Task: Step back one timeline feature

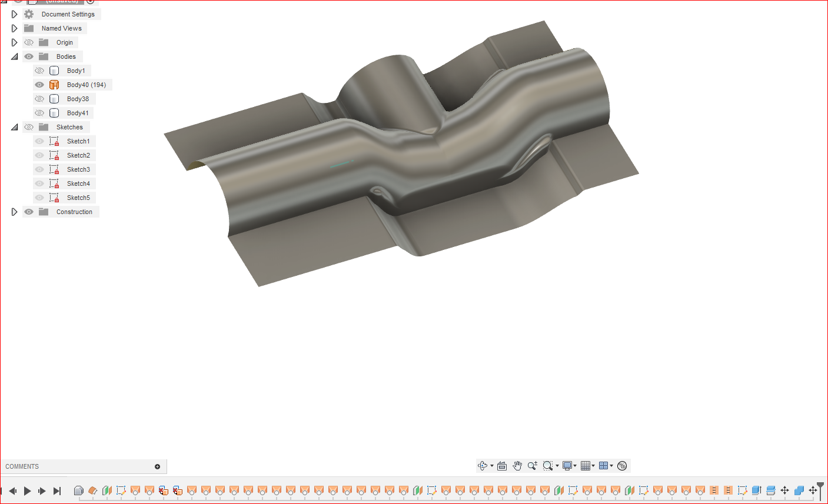Action: point(13,491)
